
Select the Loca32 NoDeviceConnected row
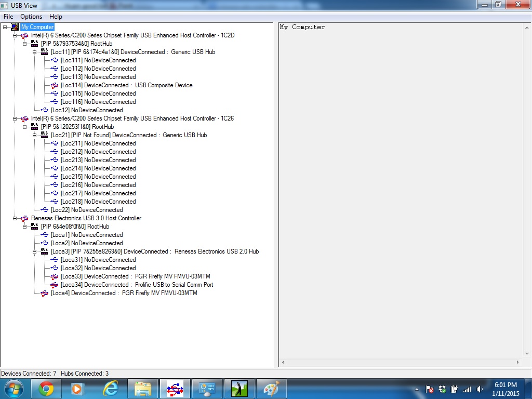(98, 268)
